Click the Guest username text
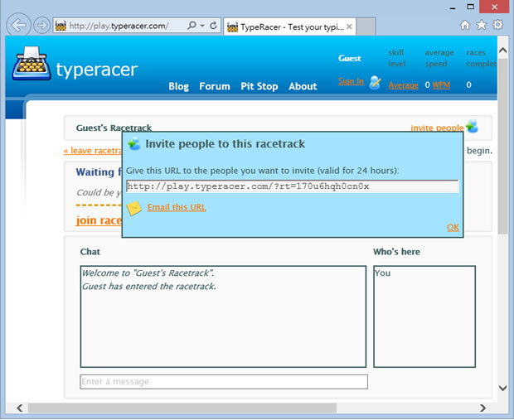This screenshot has width=514, height=420. click(x=350, y=58)
